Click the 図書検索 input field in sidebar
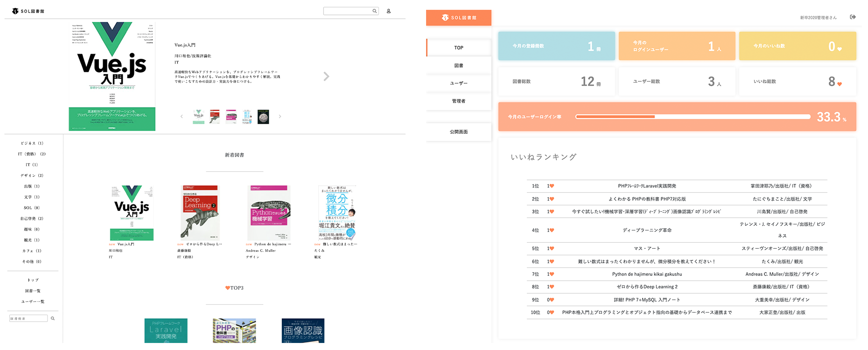This screenshot has height=350, width=868. (x=28, y=318)
